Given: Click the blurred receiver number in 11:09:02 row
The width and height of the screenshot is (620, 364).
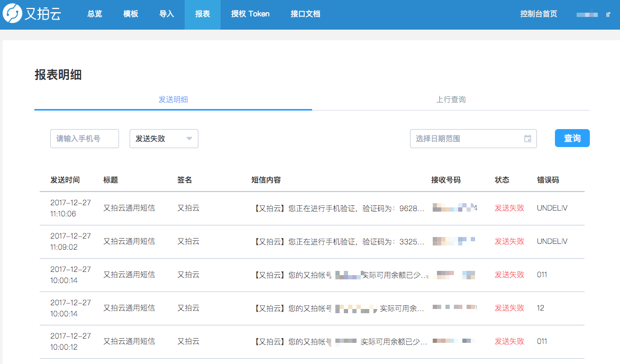Looking at the screenshot, I should 453,241.
